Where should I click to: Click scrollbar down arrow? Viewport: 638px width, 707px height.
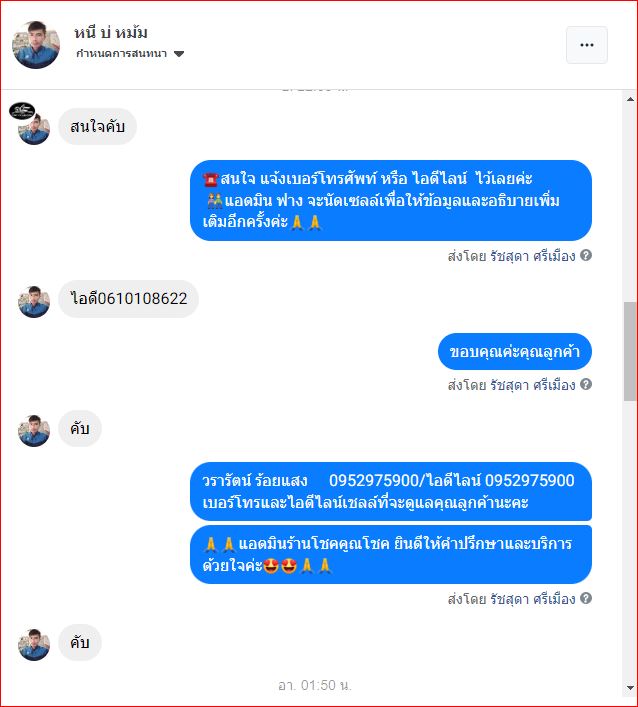[x=630, y=688]
